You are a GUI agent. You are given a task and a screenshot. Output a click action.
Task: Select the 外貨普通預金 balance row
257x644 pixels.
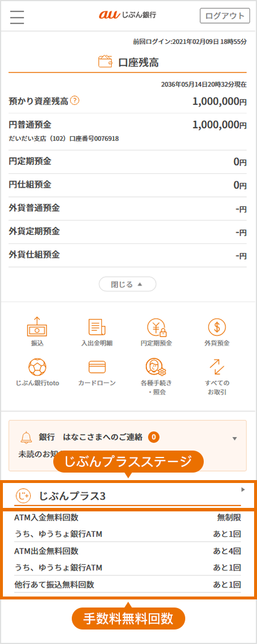click(x=127, y=208)
